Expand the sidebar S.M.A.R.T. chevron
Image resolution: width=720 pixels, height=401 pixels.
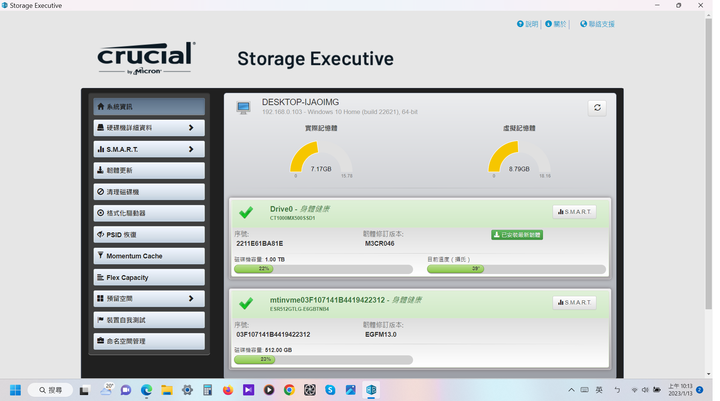pyautogui.click(x=191, y=149)
